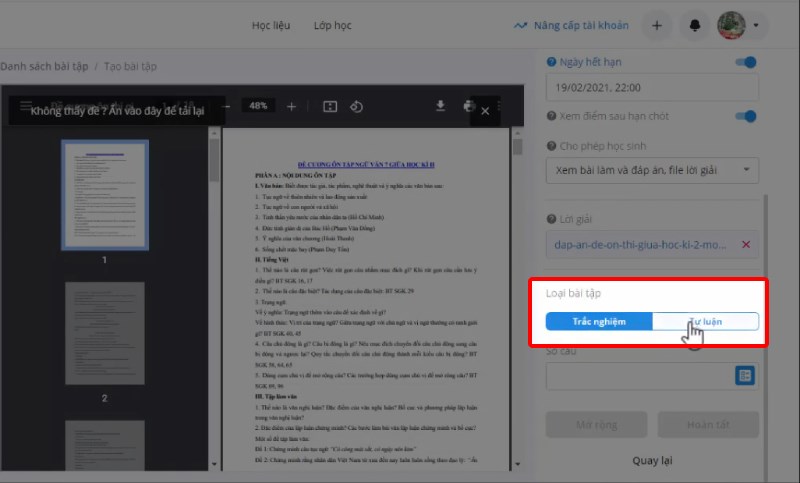The image size is (800, 483).
Task: Select page 2 thumbnail
Action: 105,333
